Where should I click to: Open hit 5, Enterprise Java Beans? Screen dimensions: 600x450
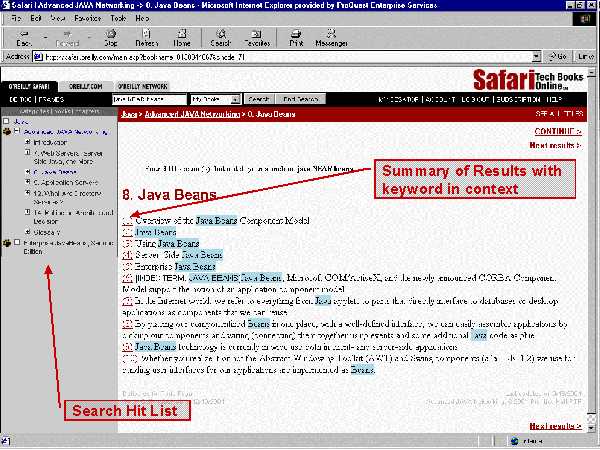(127, 266)
